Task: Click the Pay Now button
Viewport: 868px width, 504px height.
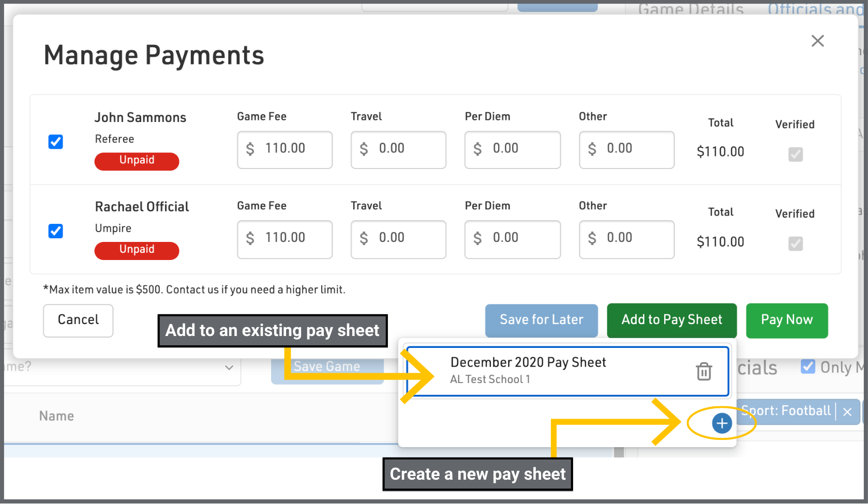Action: [786, 320]
